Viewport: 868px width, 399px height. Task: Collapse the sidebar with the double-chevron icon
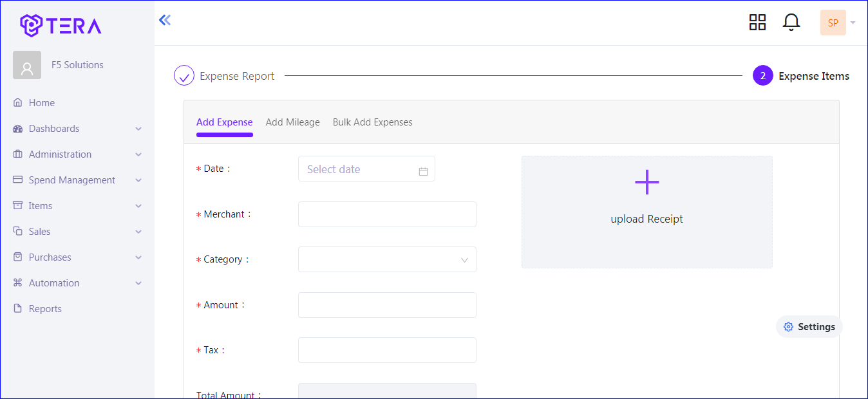pyautogui.click(x=165, y=20)
